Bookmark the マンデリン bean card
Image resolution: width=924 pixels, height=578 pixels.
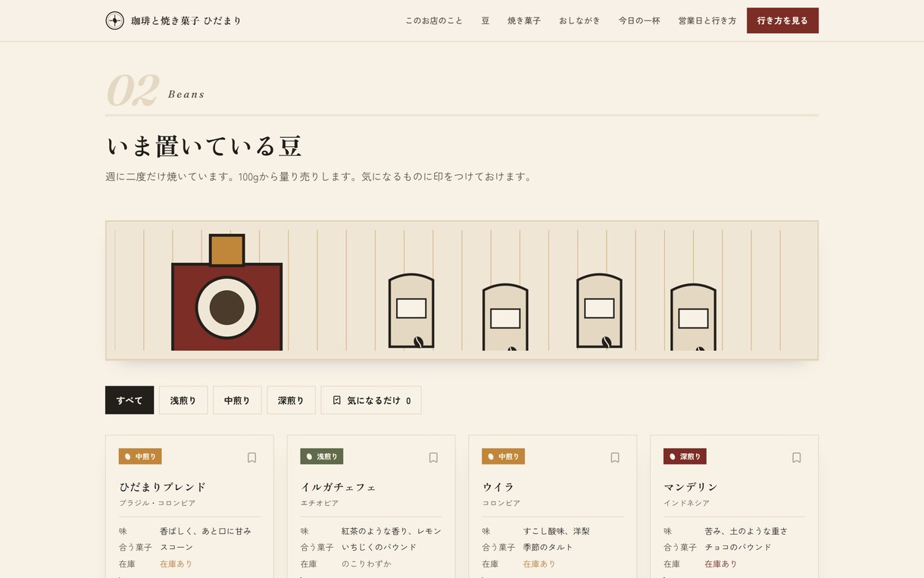coord(797,458)
